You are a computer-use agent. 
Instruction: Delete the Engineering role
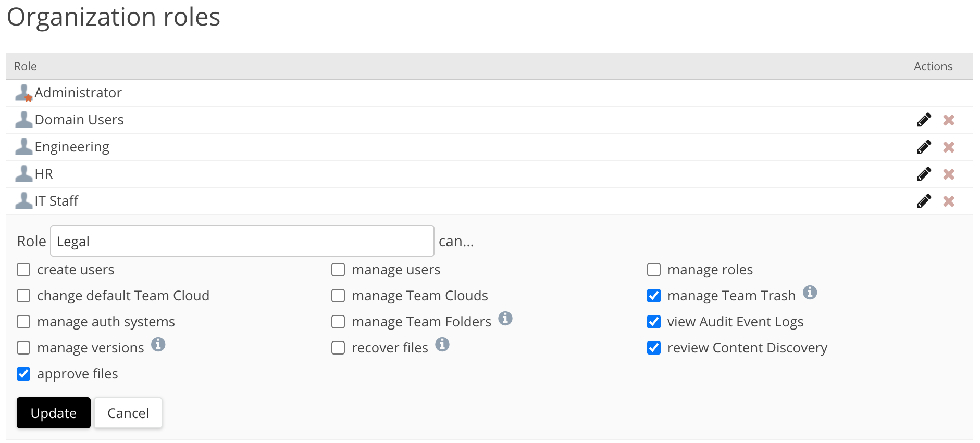pos(948,147)
